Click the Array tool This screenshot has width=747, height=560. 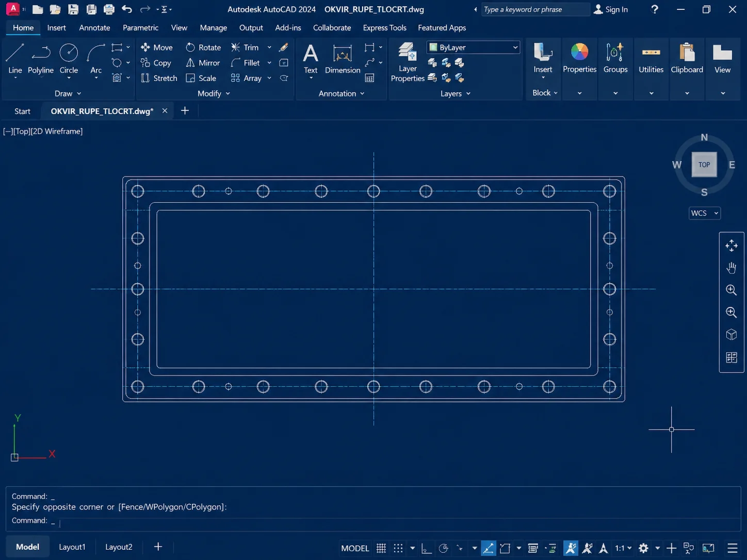pyautogui.click(x=247, y=78)
